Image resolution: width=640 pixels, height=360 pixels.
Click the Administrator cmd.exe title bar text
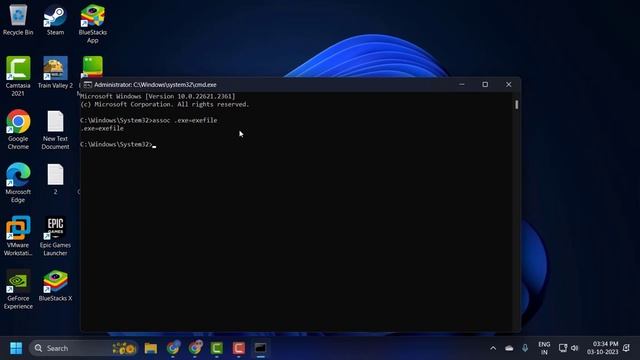click(155, 84)
